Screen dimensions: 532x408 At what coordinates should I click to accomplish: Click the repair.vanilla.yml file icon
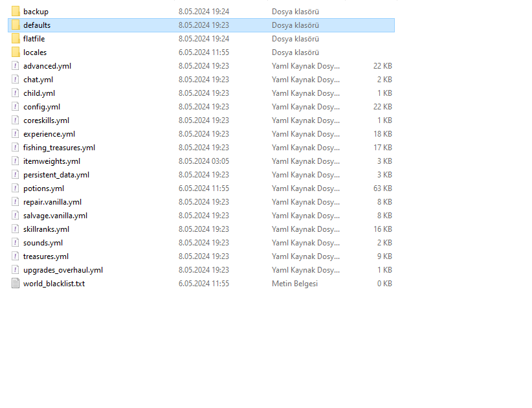point(16,201)
